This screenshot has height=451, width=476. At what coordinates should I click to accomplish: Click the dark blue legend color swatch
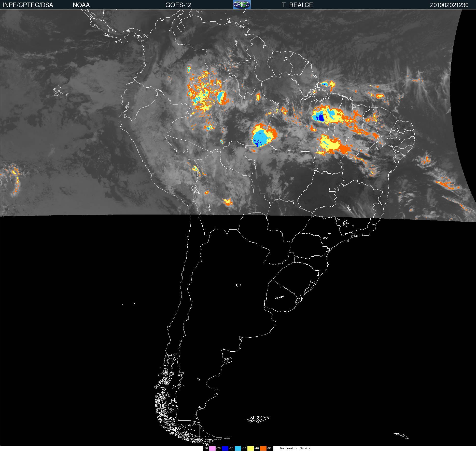225,448
